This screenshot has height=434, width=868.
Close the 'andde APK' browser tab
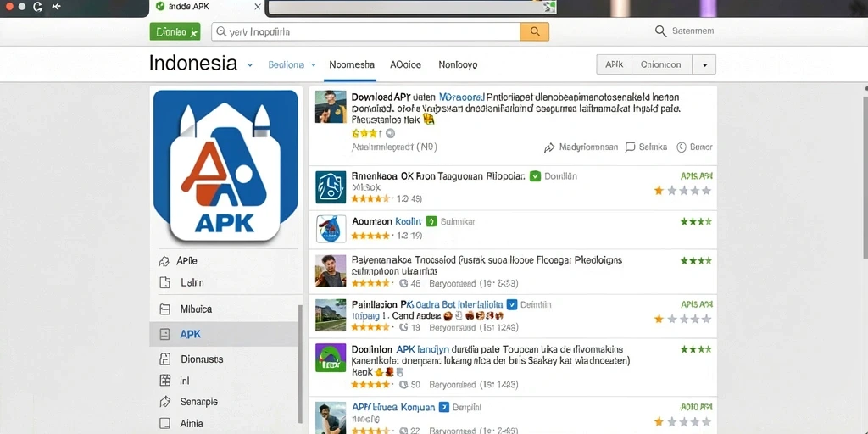[258, 7]
